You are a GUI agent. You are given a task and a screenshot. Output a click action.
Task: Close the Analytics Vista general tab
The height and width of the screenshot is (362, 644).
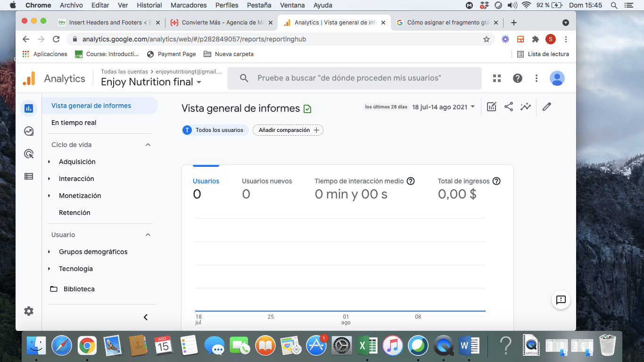383,23
